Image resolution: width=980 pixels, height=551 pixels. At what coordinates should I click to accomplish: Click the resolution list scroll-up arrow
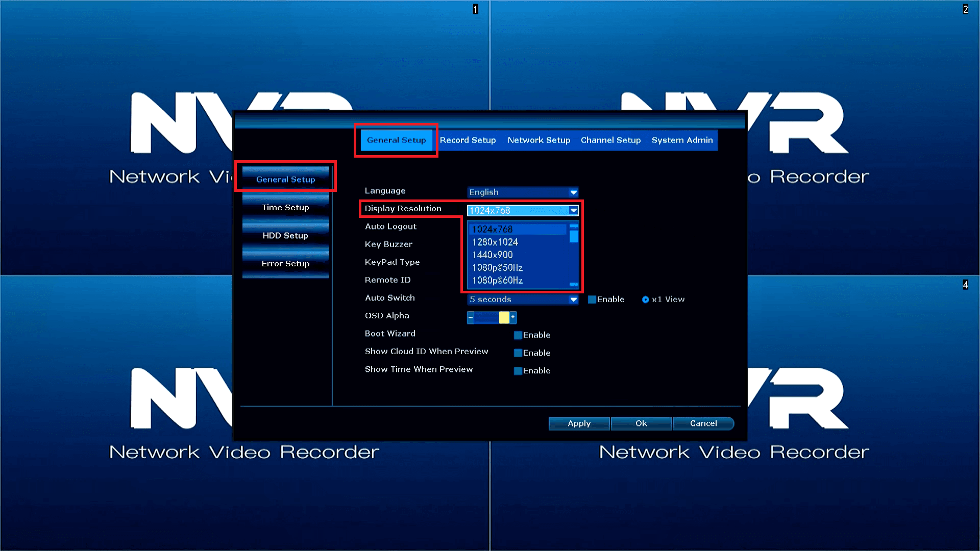(574, 226)
